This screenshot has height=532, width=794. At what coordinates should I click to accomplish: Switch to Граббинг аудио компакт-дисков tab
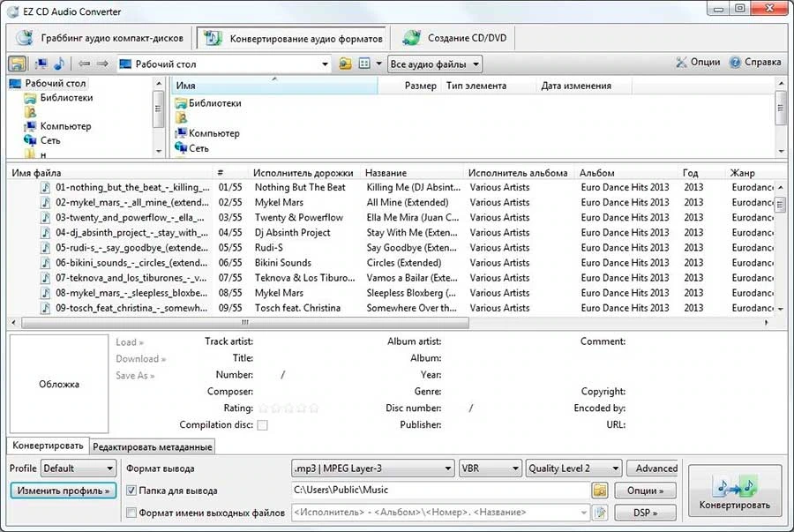click(100, 38)
